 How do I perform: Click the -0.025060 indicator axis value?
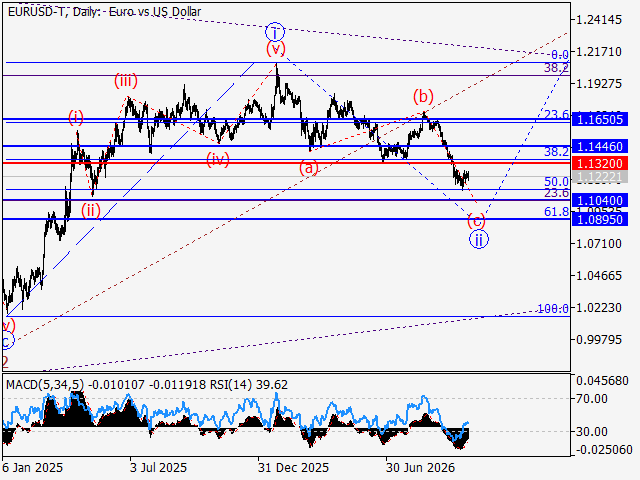(604, 450)
